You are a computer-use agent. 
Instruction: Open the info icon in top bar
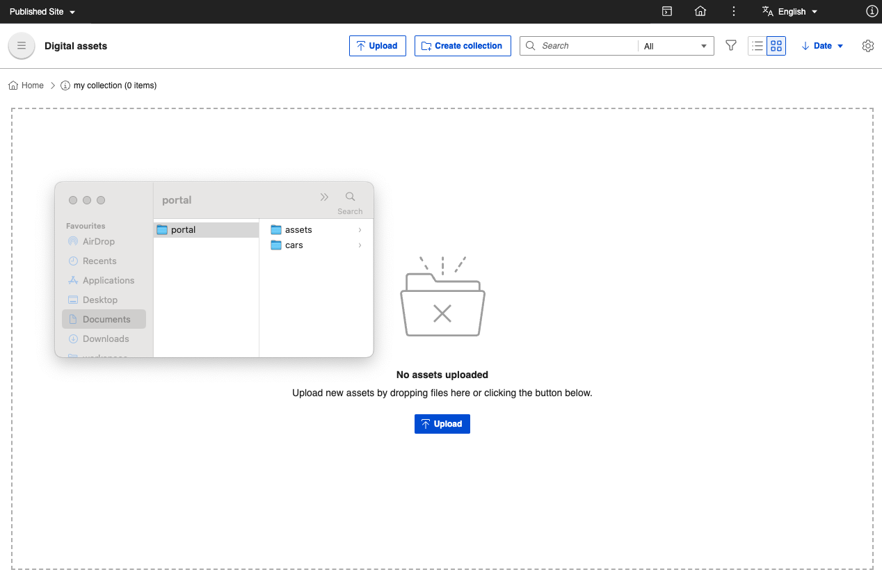872,12
